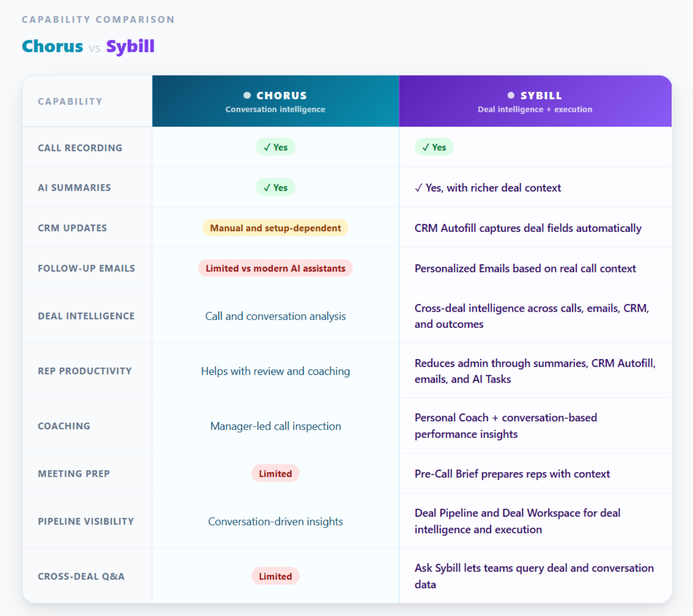Select the Pipeline Visibility row label
Image resolution: width=693 pixels, height=616 pixels.
(x=86, y=521)
